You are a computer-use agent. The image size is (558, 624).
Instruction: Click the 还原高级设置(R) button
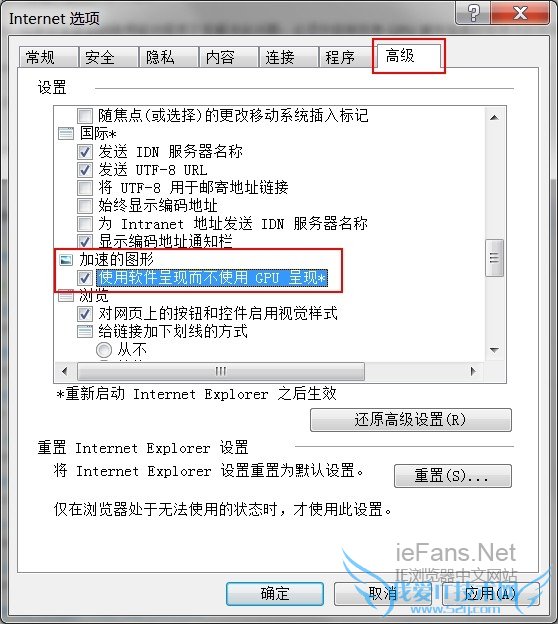(x=411, y=420)
